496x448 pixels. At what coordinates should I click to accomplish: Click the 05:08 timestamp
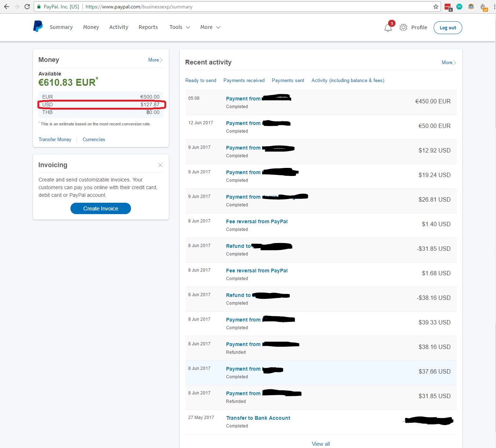[194, 98]
